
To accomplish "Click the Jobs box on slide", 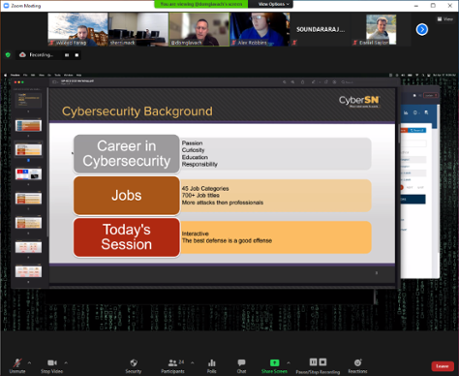I will (126, 195).
